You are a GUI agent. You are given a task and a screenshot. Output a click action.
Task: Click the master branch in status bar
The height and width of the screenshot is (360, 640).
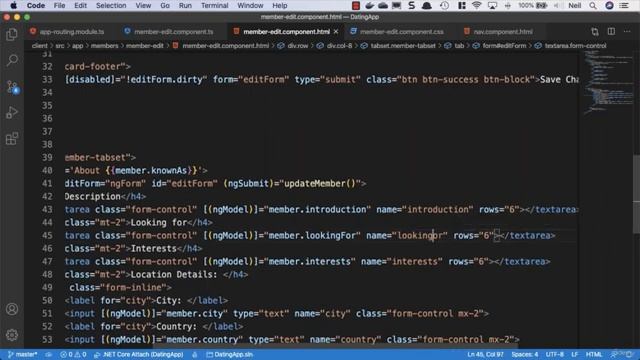(23, 354)
